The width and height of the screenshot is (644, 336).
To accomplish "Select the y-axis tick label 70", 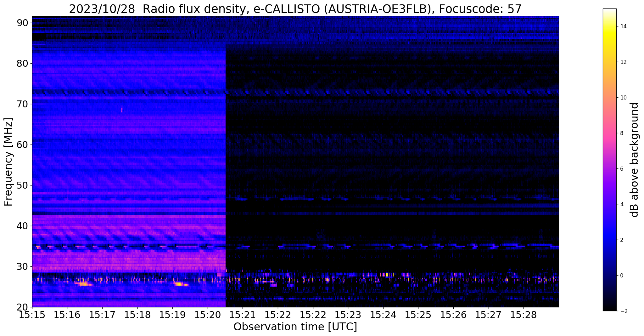I will [22, 104].
